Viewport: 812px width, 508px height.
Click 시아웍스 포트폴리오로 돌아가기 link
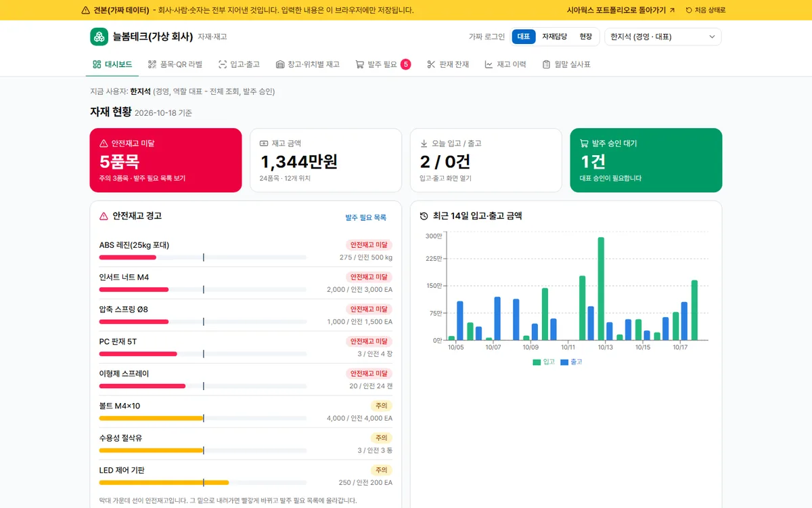pos(621,10)
